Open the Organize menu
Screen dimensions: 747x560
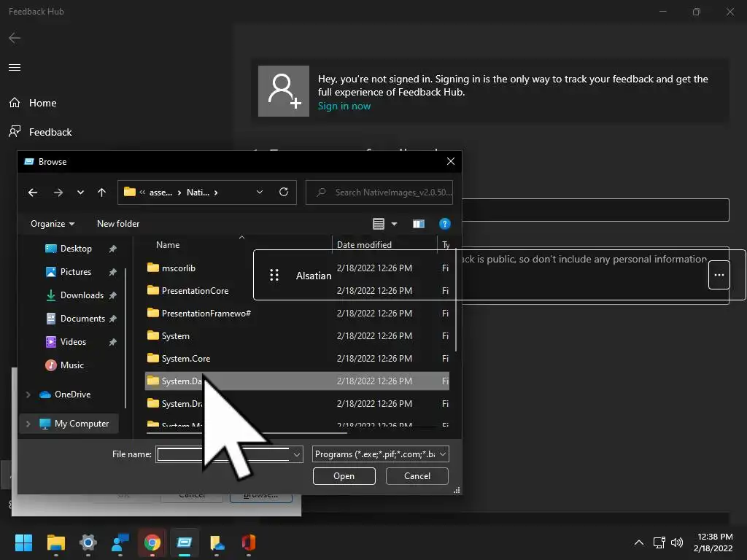click(x=53, y=224)
